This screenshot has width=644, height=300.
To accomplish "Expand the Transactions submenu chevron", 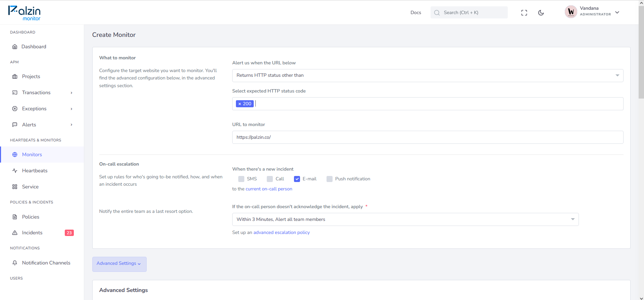I will point(71,93).
